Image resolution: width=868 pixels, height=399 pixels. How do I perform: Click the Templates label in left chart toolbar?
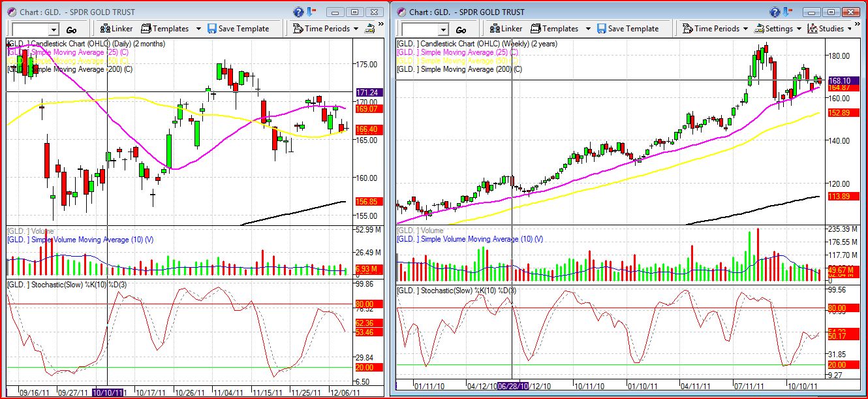pos(171,29)
